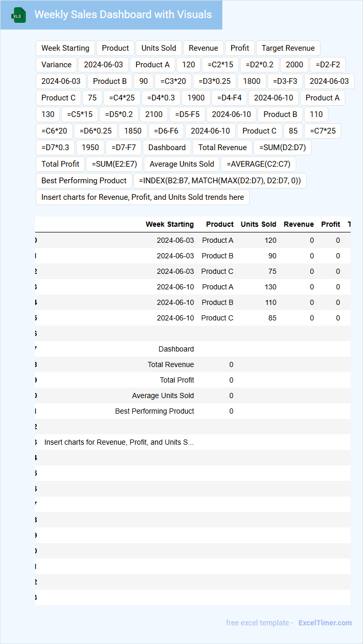Click the 'Week Starting' table column header
The image size is (363, 644).
(x=170, y=224)
